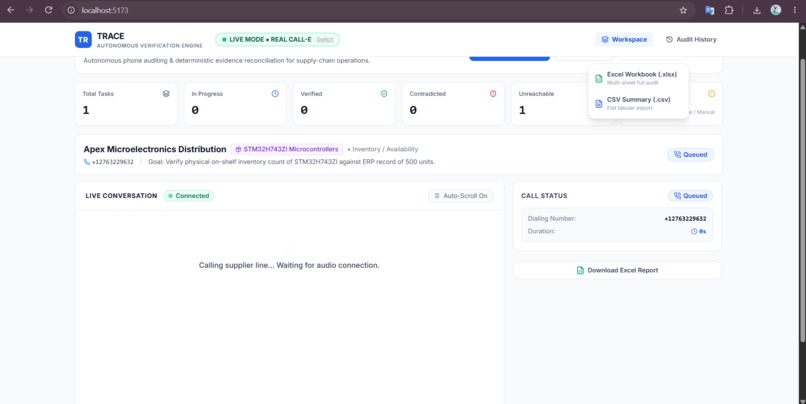The width and height of the screenshot is (806, 404).
Task: Click the Contradicted red shield icon
Action: [493, 94]
